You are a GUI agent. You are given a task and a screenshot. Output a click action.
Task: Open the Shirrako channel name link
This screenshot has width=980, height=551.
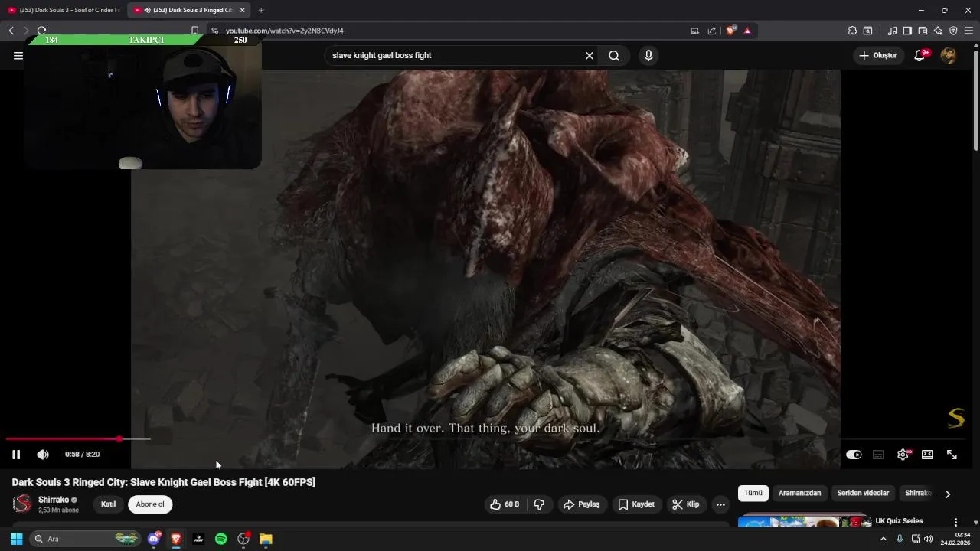54,500
